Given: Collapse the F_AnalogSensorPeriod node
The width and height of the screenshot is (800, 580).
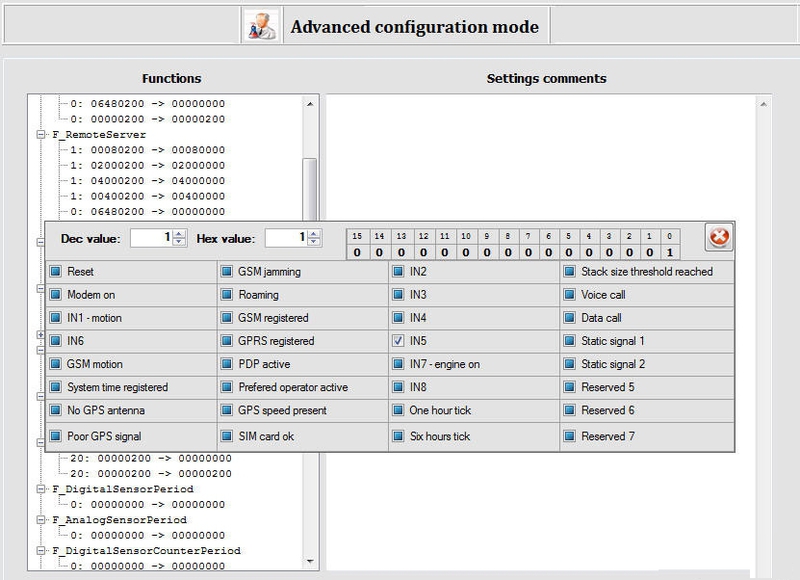Looking at the screenshot, I should click(41, 520).
